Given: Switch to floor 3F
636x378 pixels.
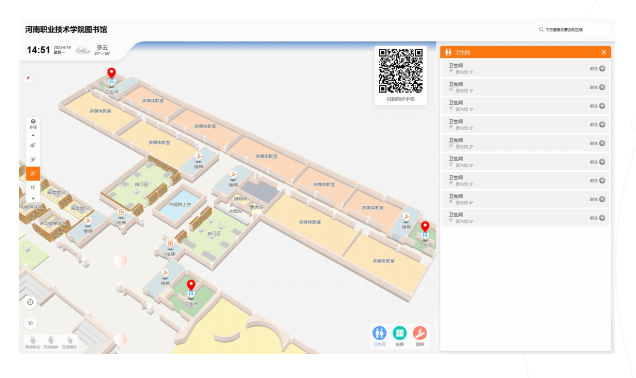Looking at the screenshot, I should (x=33, y=160).
